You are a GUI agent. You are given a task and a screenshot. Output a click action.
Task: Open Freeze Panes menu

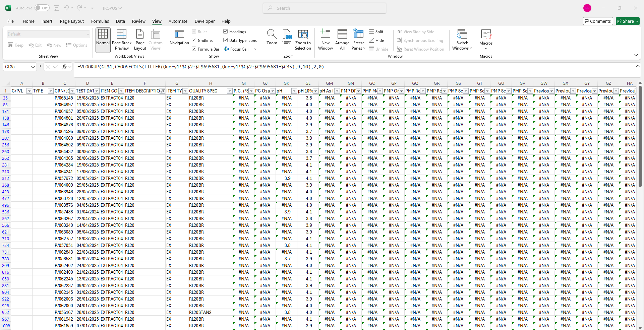point(359,40)
